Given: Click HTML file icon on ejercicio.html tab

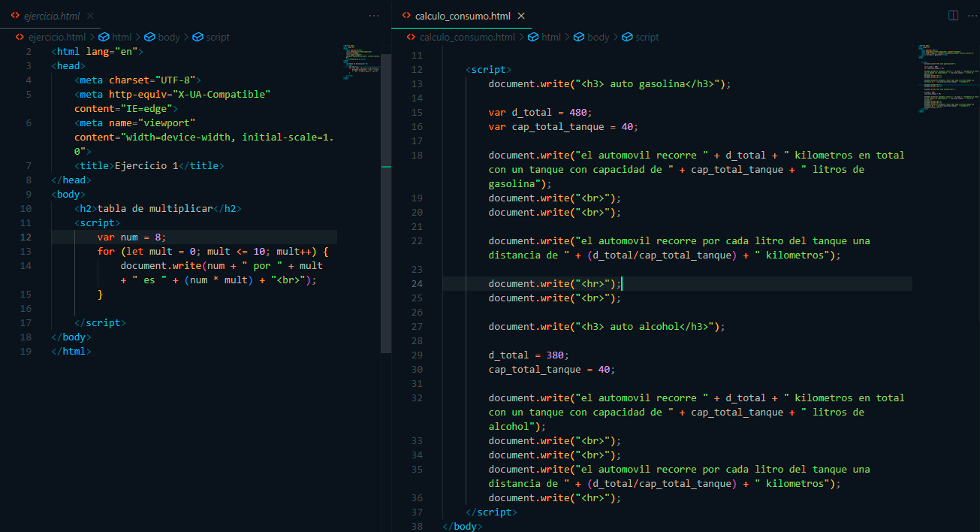Looking at the screenshot, I should tap(16, 16).
